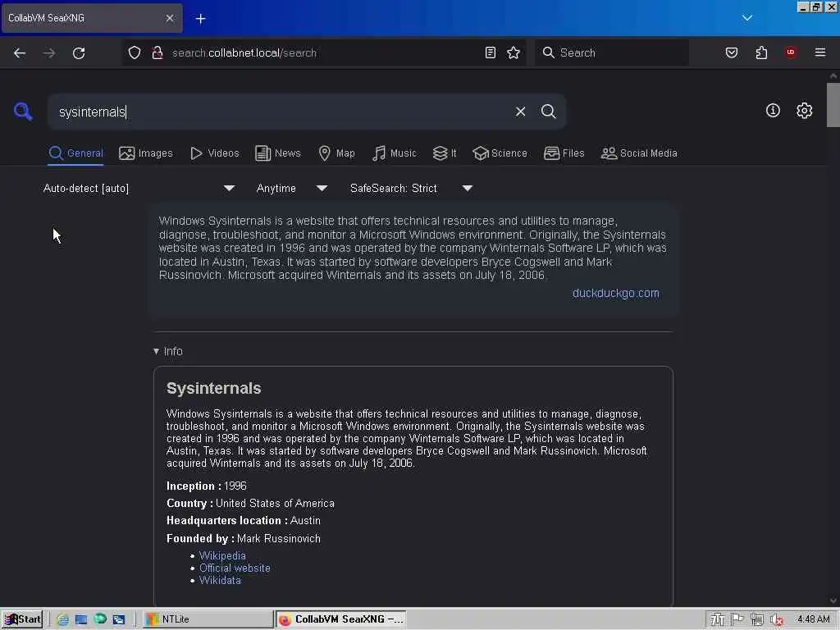Click the browser forward arrow
This screenshot has width=840, height=630.
(49, 52)
